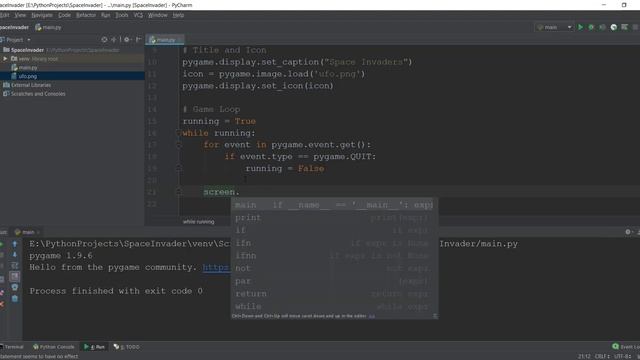Open the Tools menu
The width and height of the screenshot is (640, 360).
(122, 15)
